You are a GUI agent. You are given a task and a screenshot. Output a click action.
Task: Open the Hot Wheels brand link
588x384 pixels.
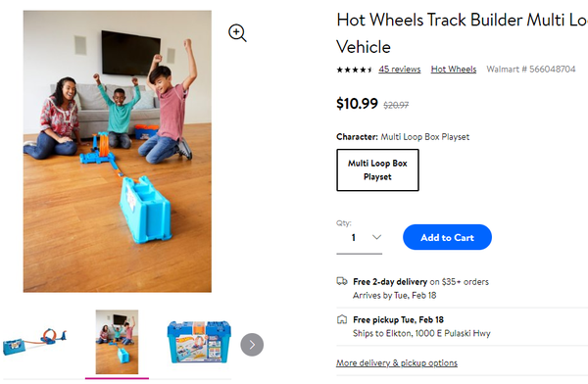454,70
